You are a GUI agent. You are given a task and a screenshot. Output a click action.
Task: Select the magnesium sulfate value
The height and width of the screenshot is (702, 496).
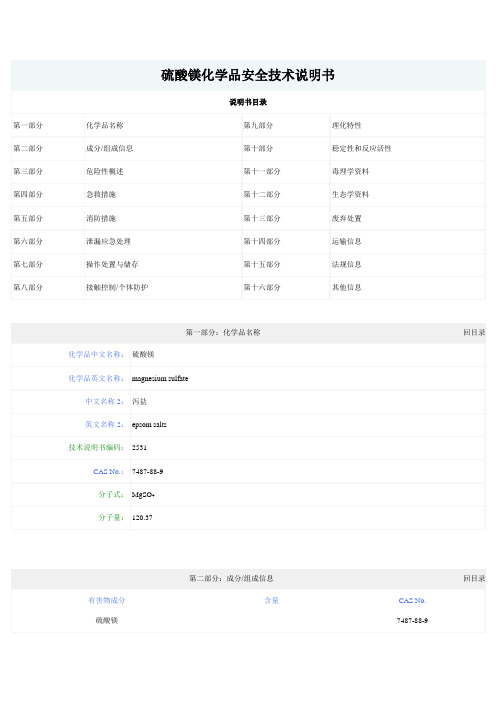pos(160,379)
